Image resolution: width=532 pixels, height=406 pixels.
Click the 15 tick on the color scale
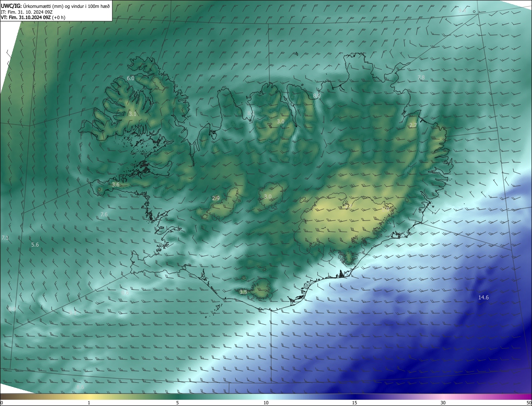[355, 403]
